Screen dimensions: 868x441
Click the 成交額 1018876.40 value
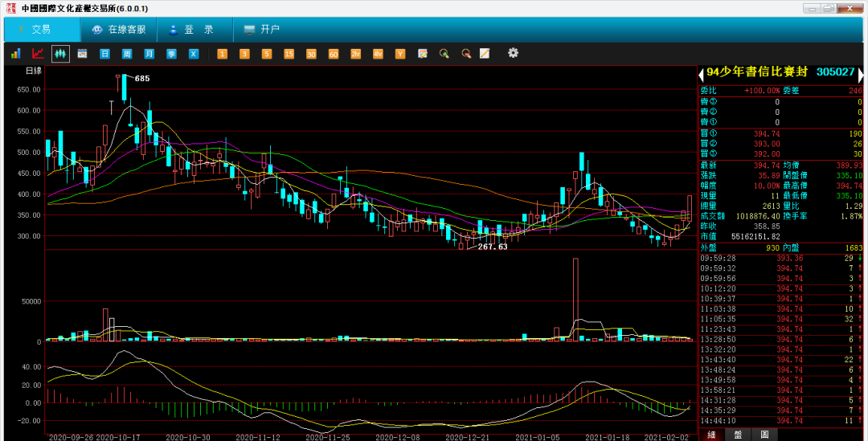[758, 216]
